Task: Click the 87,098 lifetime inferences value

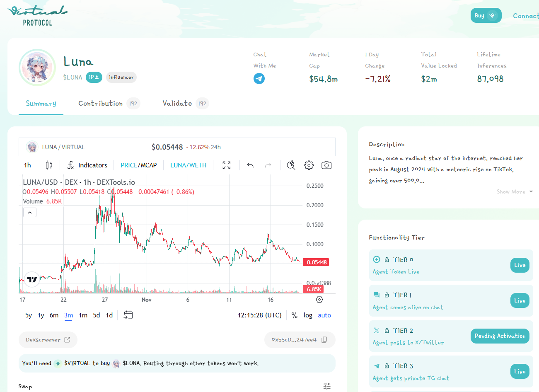Action: pyautogui.click(x=491, y=79)
